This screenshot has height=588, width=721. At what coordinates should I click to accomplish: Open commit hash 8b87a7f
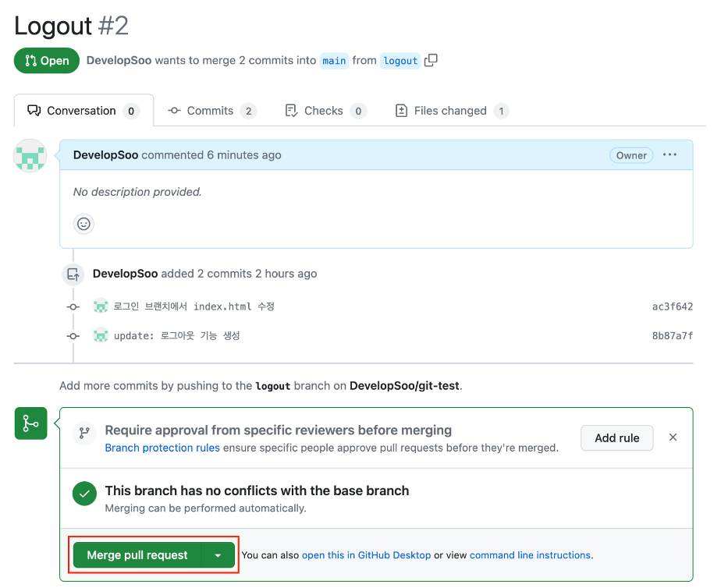pos(673,336)
